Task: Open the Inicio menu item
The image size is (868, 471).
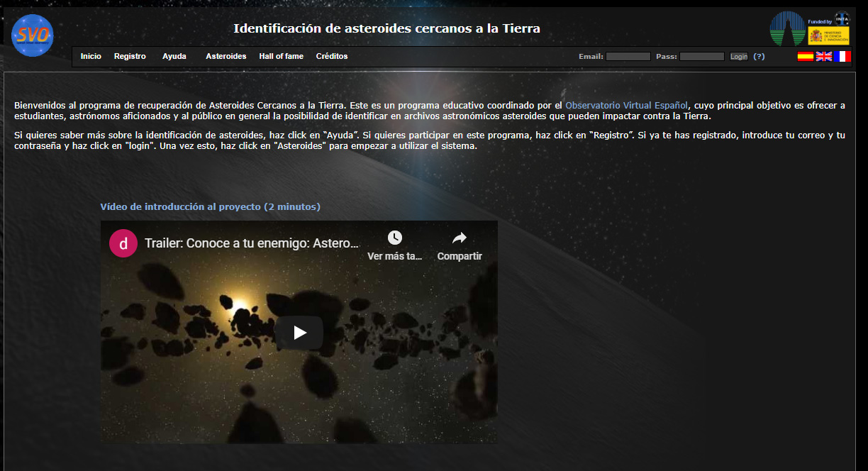Action: point(91,56)
